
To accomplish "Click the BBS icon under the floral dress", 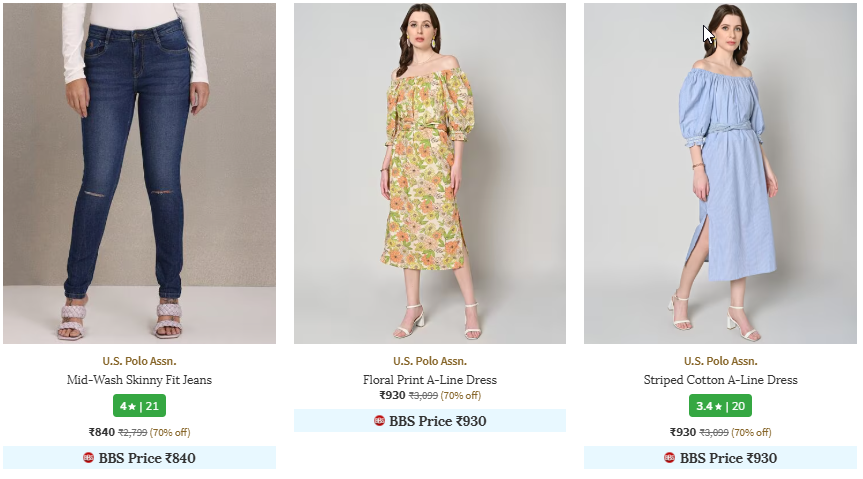I will 379,421.
